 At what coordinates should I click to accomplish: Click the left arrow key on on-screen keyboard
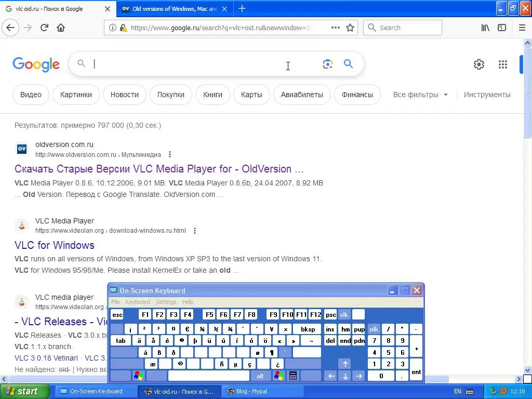pyautogui.click(x=331, y=376)
